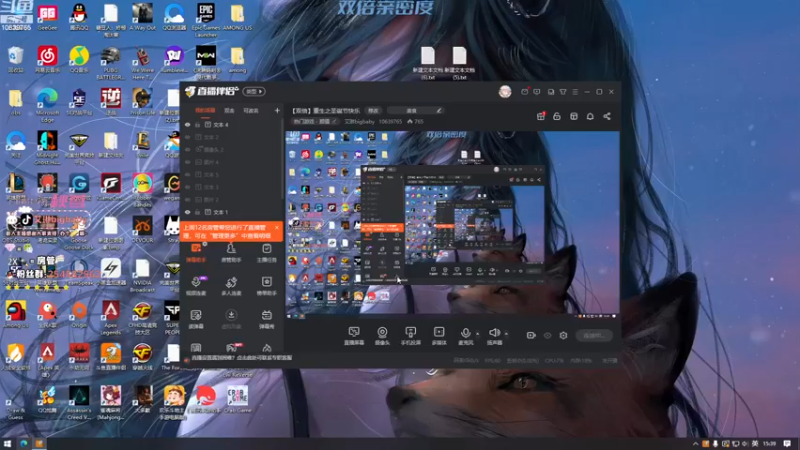Click the gift box icon in header
Viewport: 800px width, 450px height.
(541, 116)
